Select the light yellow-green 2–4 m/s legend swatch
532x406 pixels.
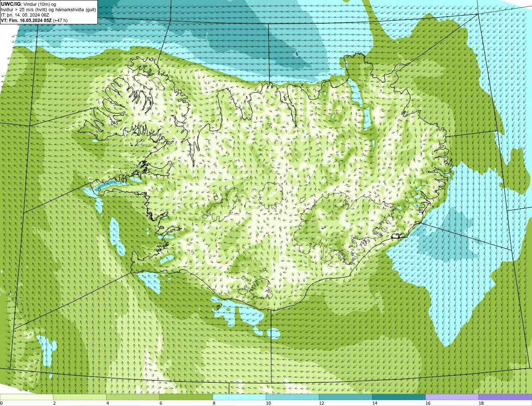pos(80,397)
